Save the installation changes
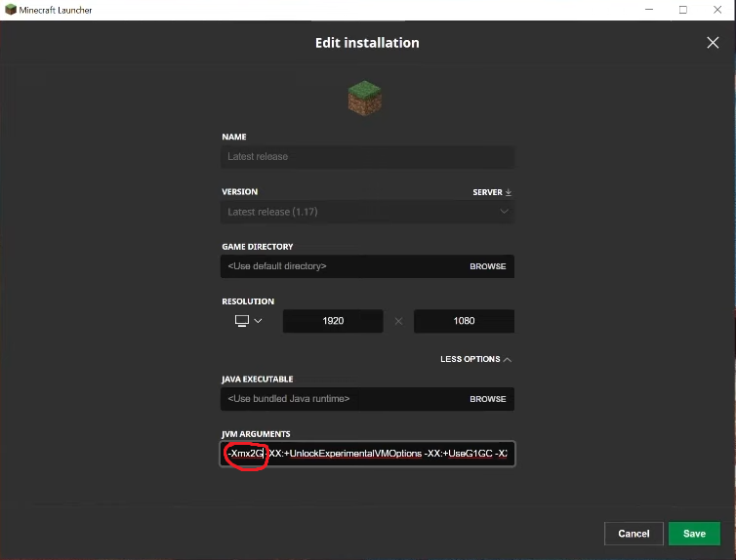736x560 pixels. click(x=694, y=534)
